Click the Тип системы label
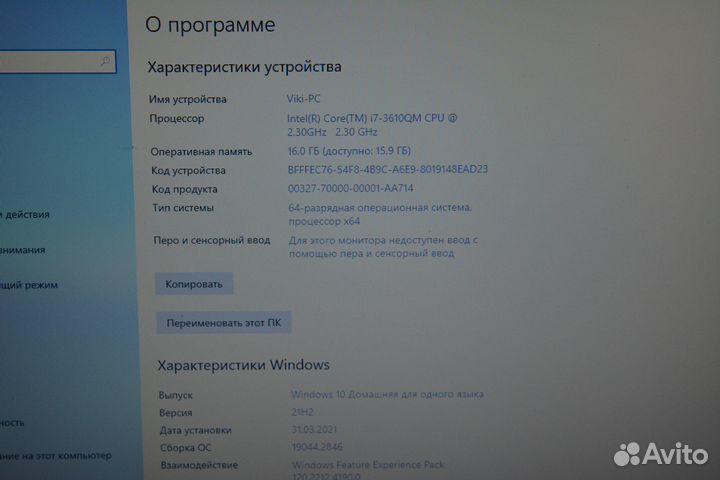 (183, 208)
